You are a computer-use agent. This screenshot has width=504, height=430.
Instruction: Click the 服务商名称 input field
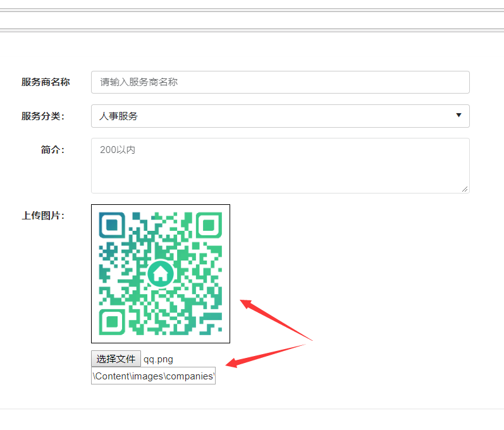coord(280,82)
